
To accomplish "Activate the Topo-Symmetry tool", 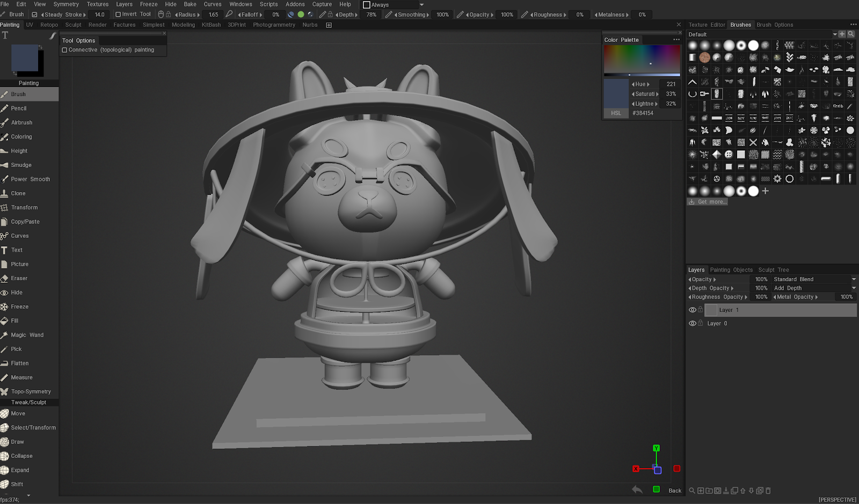I will (29, 392).
